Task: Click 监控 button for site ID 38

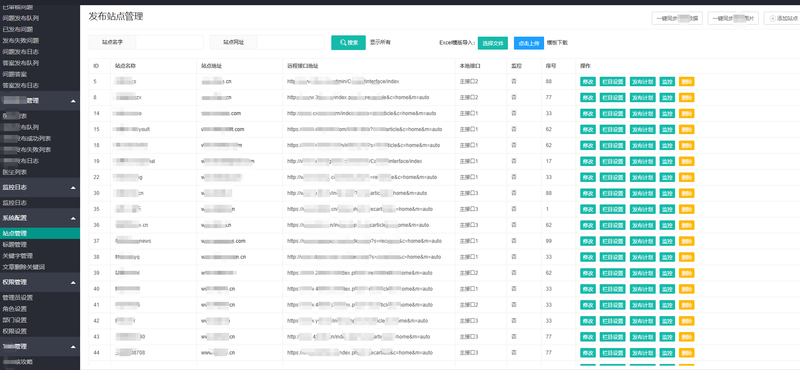Action: (x=667, y=257)
